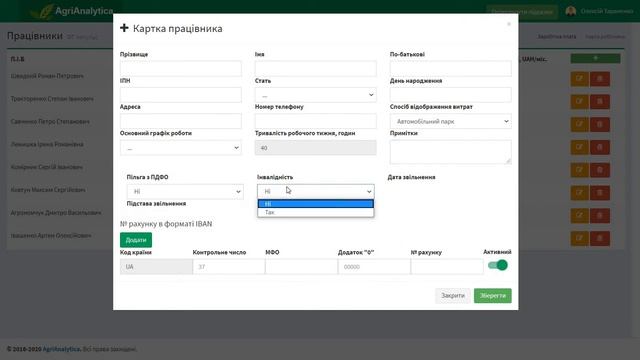Click Тривалість робочого тижня field showing 40
Image resolution: width=640 pixels, height=360 pixels.
point(316,148)
